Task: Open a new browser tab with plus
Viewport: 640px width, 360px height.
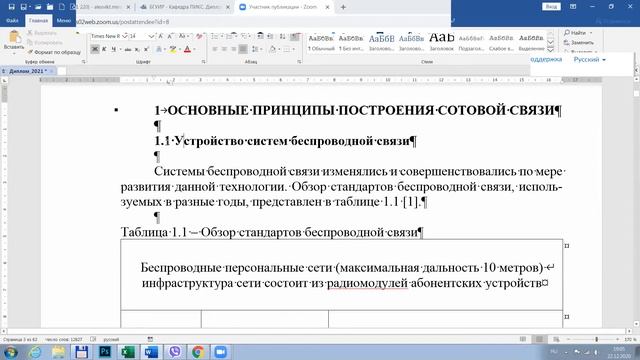Action: tap(343, 7)
